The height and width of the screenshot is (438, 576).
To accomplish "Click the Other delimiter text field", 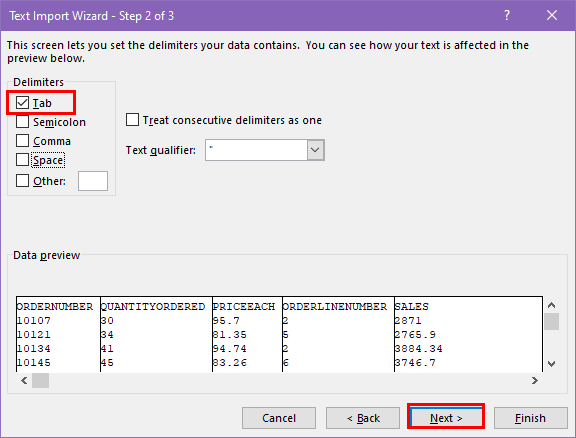I will click(x=93, y=181).
